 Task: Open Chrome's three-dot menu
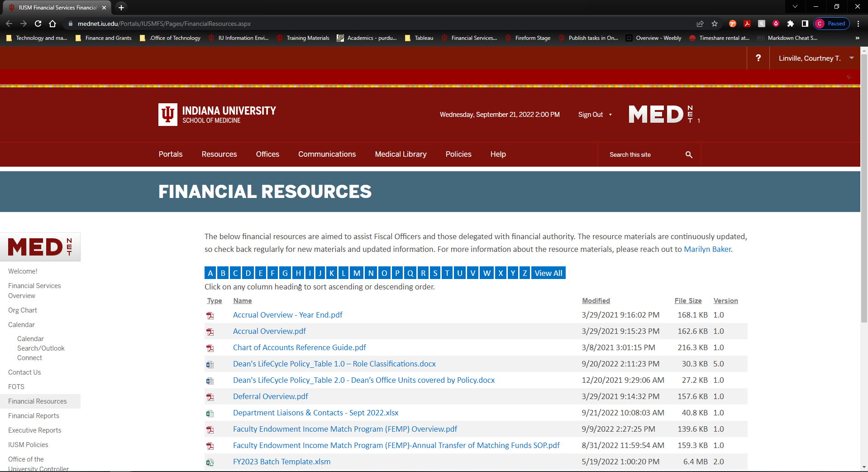click(x=858, y=24)
